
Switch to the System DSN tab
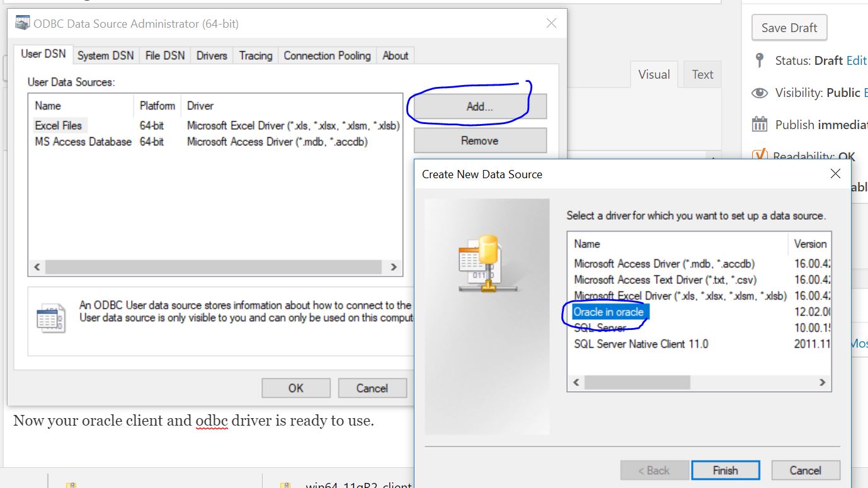pos(105,55)
